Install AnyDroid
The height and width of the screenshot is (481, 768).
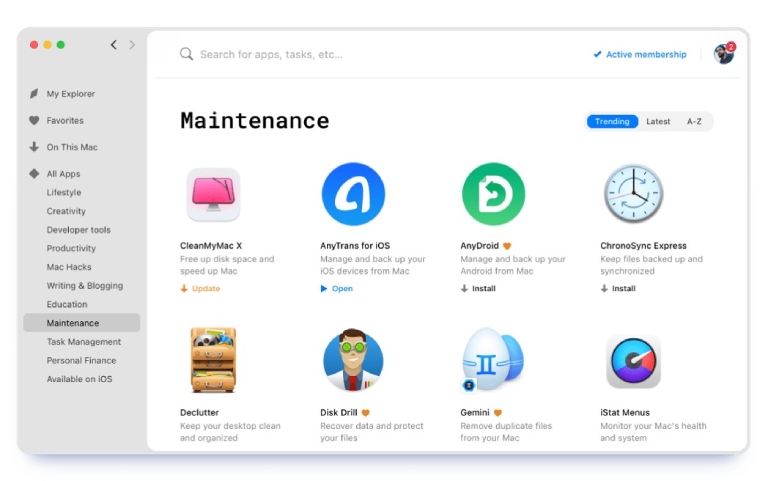click(480, 289)
